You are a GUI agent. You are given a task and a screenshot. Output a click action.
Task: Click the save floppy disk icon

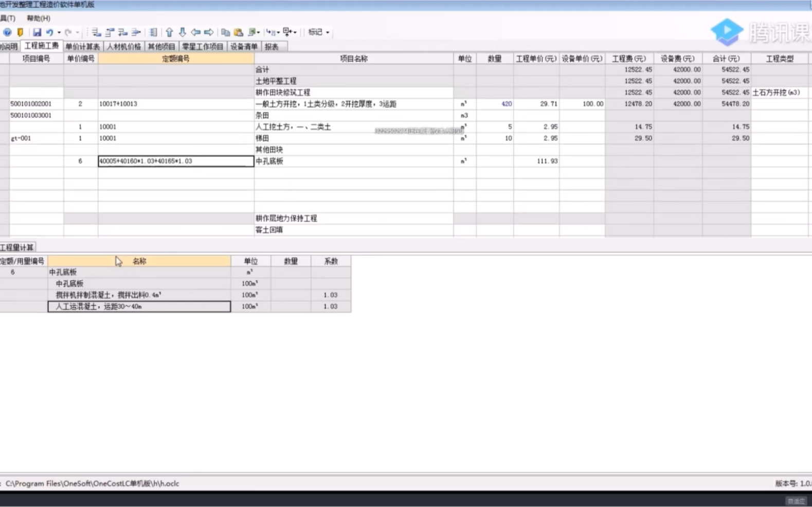(x=37, y=32)
